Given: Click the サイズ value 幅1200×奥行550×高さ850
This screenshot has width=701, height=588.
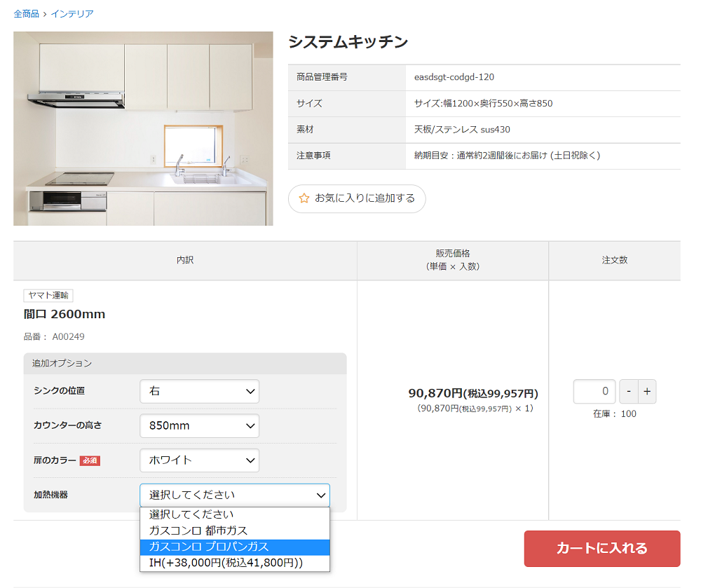Looking at the screenshot, I should [483, 104].
